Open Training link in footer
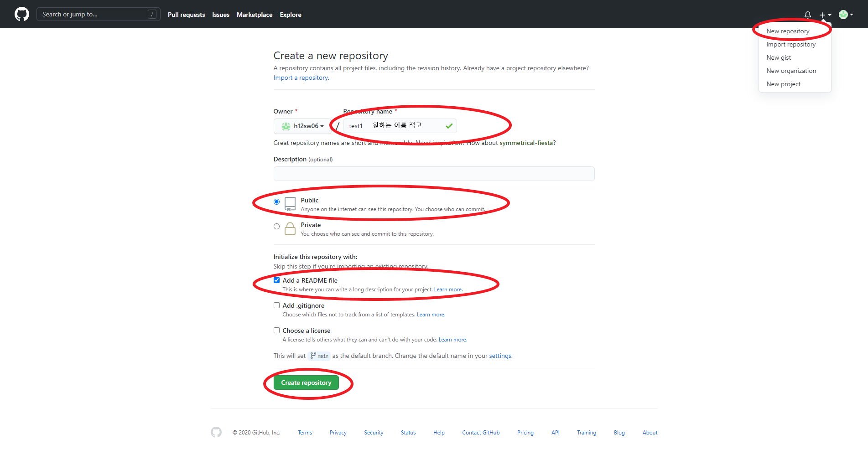 (587, 433)
